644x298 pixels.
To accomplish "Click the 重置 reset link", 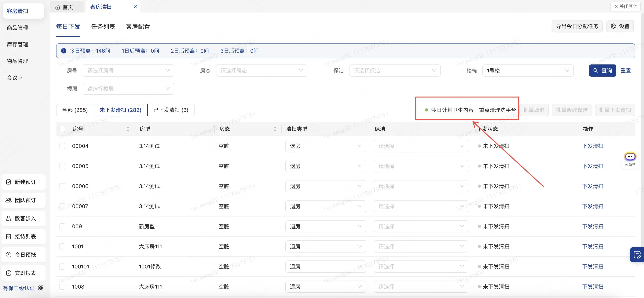I will [x=625, y=71].
